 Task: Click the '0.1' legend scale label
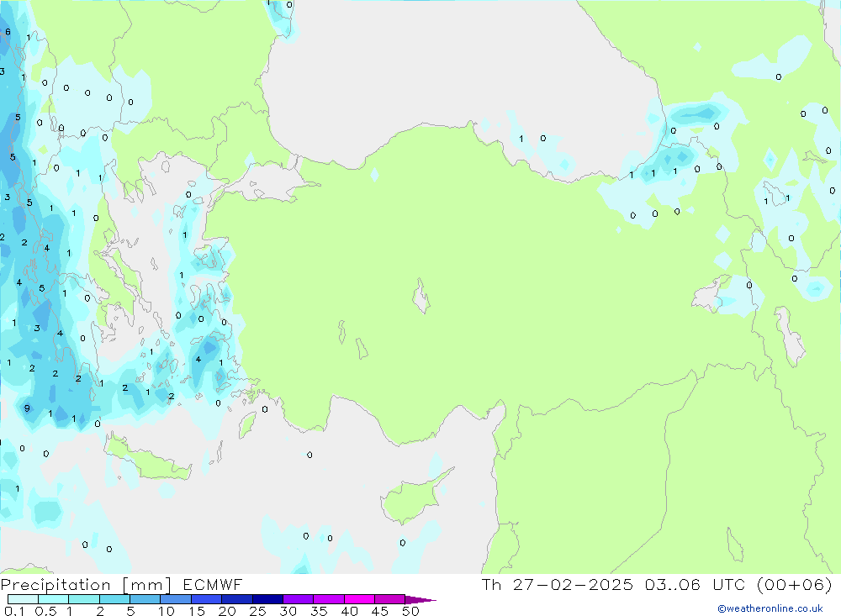click(x=14, y=611)
